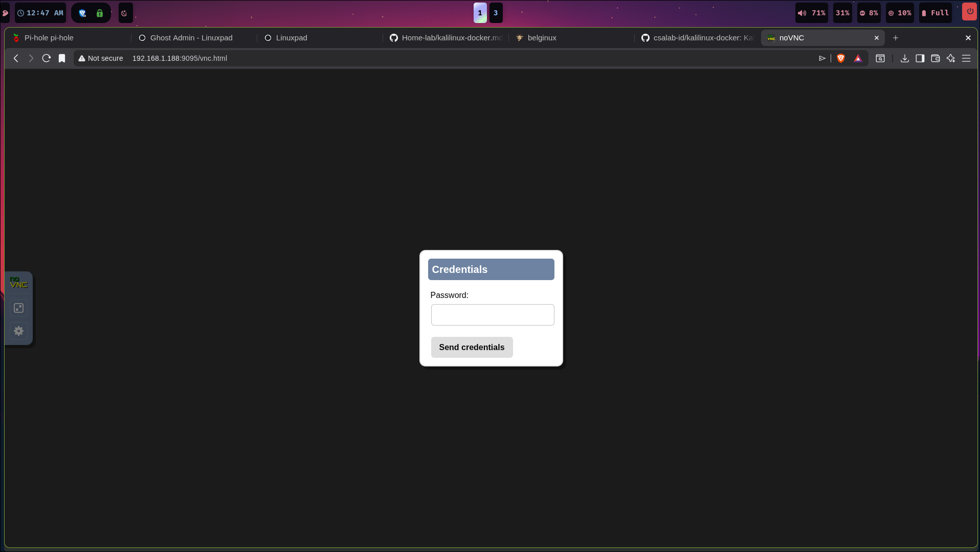Bookmark this page
The height and width of the screenshot is (552, 980).
point(62,58)
